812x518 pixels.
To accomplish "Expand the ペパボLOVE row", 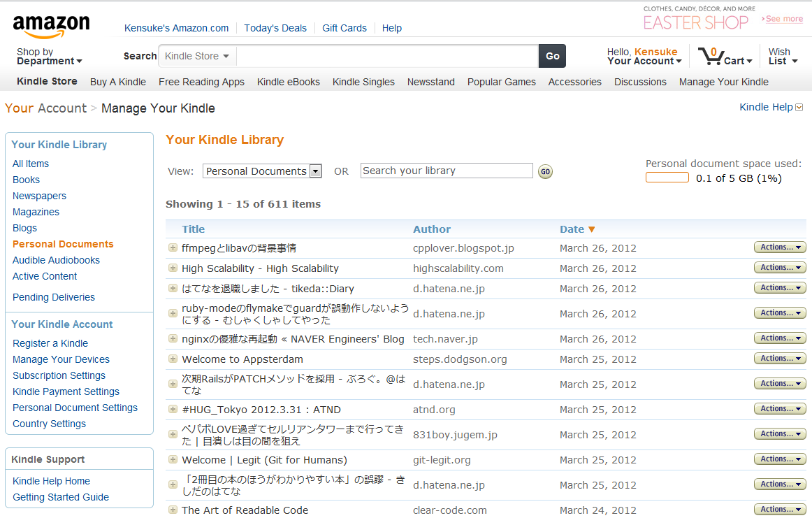I will [173, 434].
